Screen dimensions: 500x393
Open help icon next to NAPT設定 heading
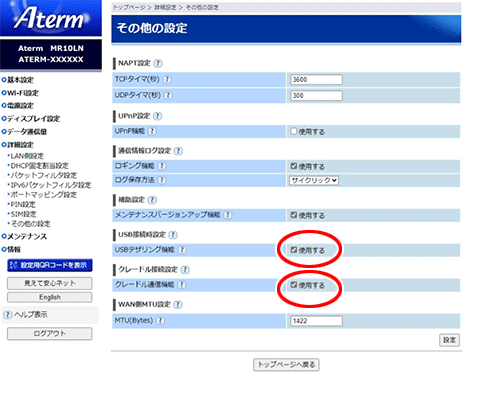tap(158, 63)
